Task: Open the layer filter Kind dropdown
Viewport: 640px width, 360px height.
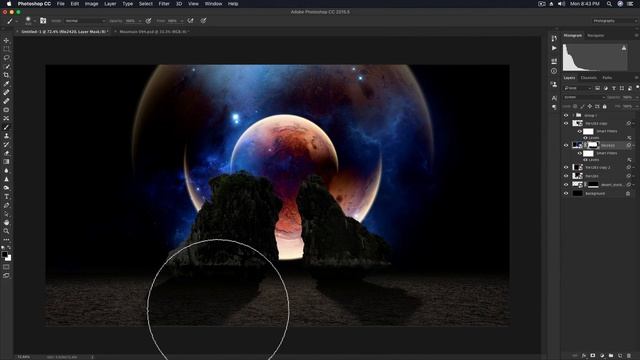Action: (577, 88)
